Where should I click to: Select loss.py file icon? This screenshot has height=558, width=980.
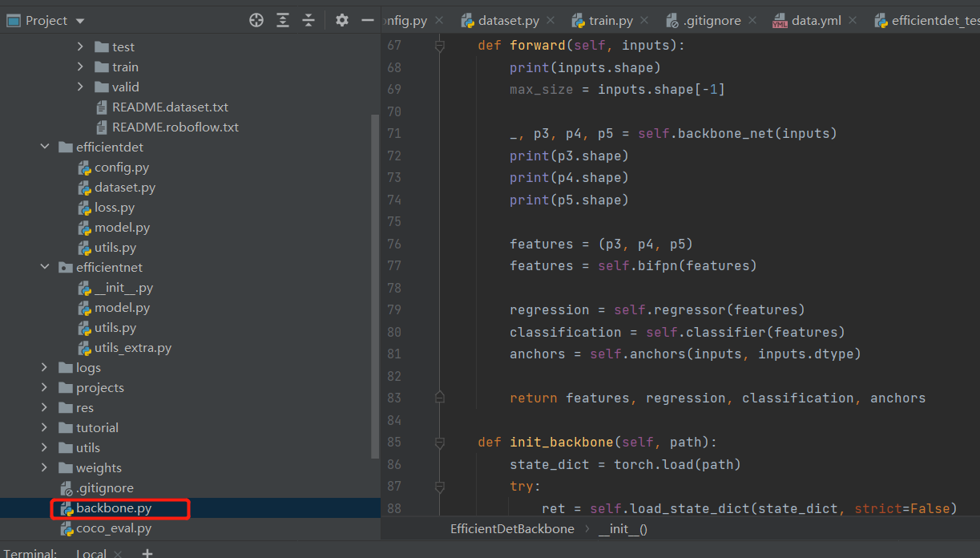coord(85,208)
